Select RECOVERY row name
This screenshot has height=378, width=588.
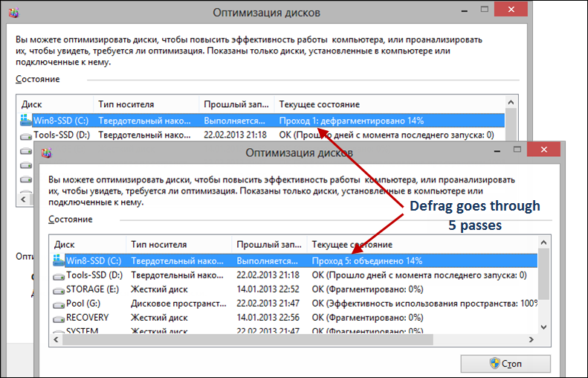88,318
